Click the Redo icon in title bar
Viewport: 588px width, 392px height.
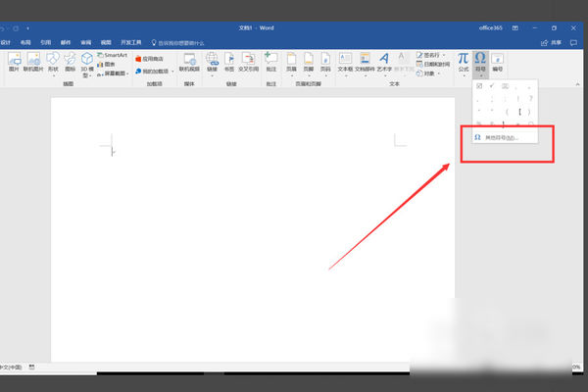[16, 28]
